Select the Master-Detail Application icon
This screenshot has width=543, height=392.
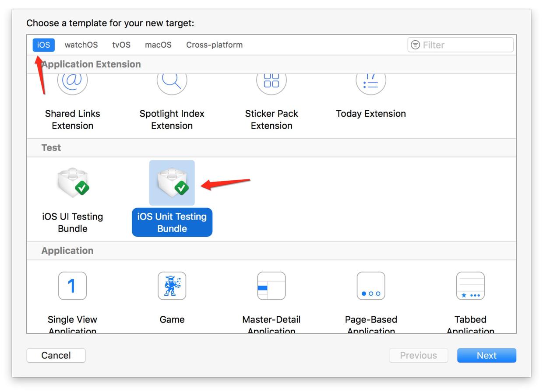pyautogui.click(x=271, y=286)
